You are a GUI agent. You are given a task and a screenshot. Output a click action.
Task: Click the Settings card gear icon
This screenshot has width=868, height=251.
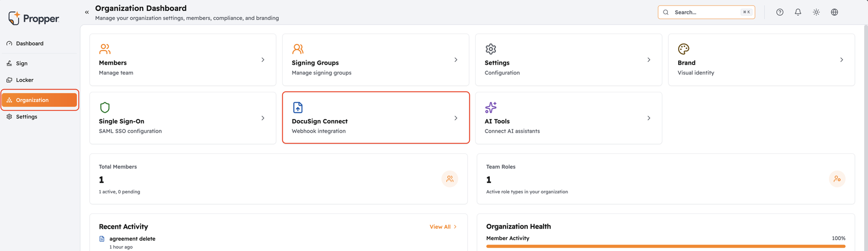(491, 49)
